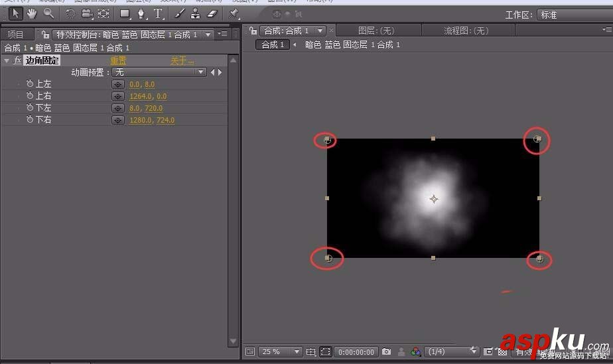The width and height of the screenshot is (613, 364).
Task: Toggle the composition panel lock
Action: pyautogui.click(x=253, y=30)
